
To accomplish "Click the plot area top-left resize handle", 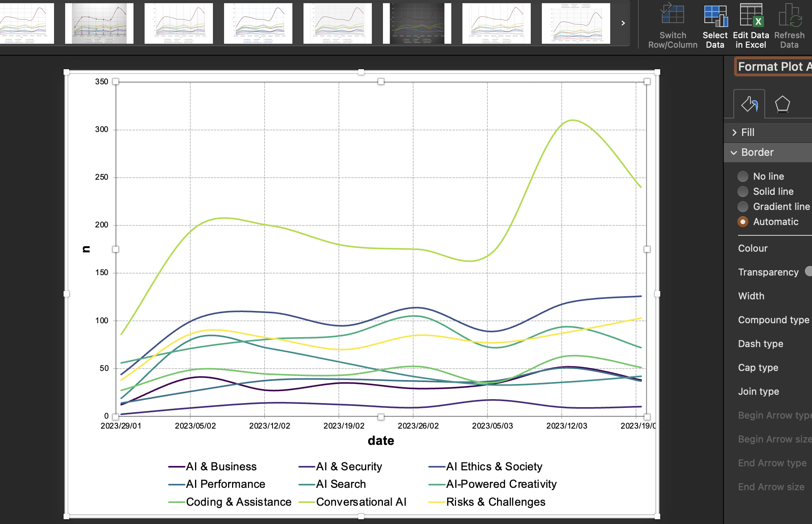I will [x=116, y=82].
